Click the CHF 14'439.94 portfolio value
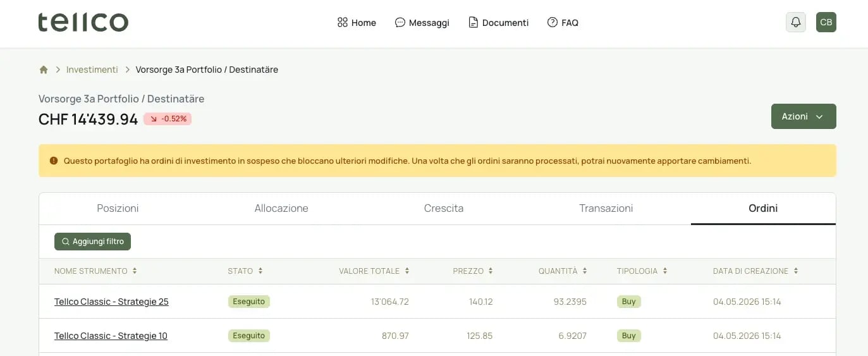 88,119
